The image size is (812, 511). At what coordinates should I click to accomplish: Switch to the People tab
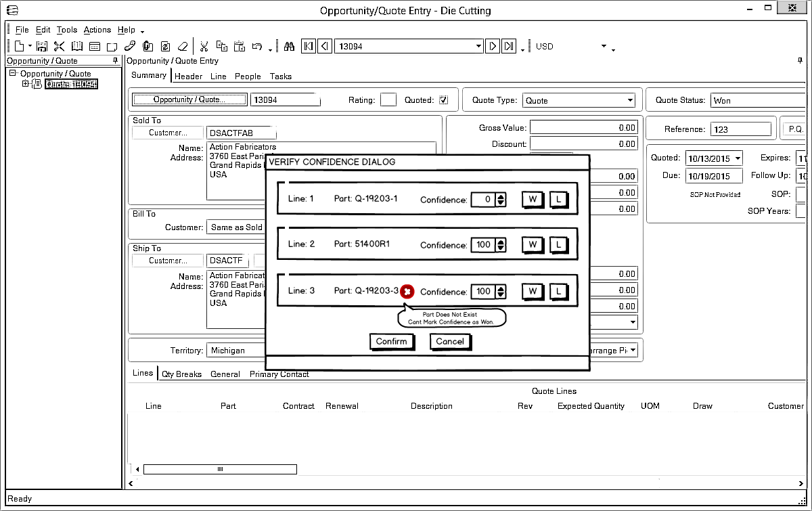tap(248, 76)
